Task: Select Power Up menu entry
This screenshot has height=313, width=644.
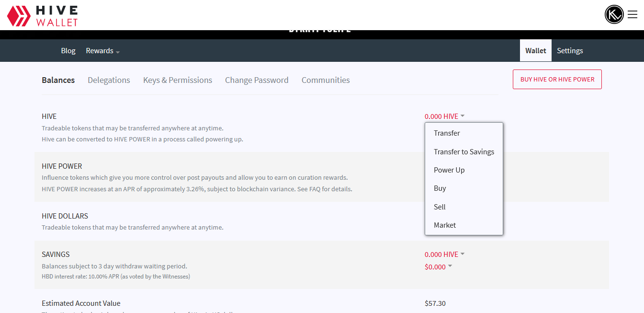Action: point(449,170)
